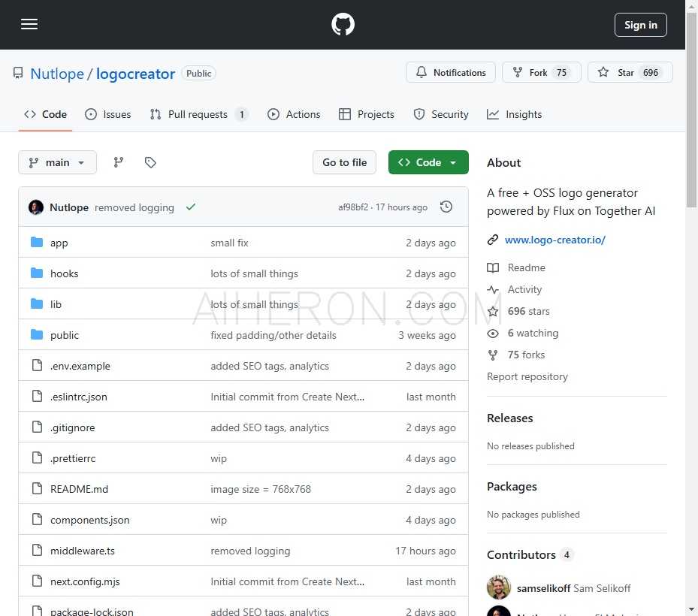Open commit history clock icon
Viewport: 698px width, 616px height.
(446, 207)
